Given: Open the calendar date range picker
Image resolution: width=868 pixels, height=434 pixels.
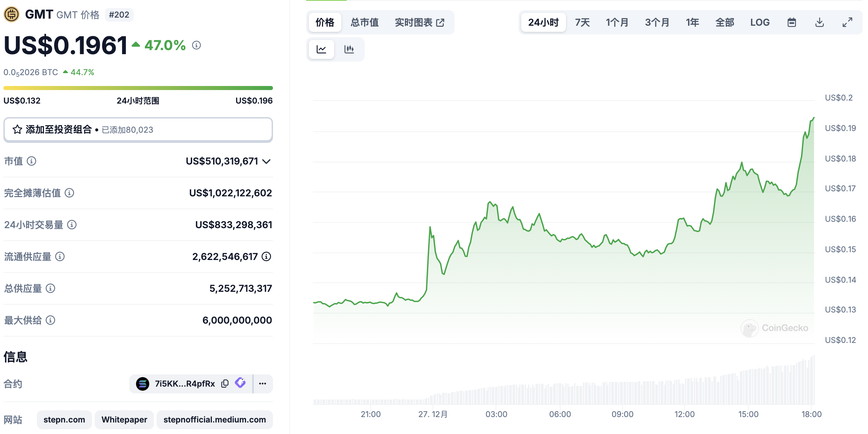Looking at the screenshot, I should 792,23.
